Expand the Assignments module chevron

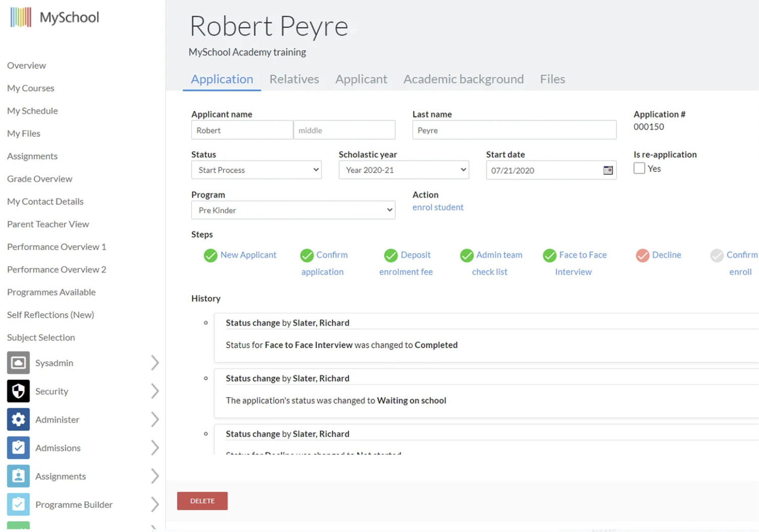(x=155, y=476)
